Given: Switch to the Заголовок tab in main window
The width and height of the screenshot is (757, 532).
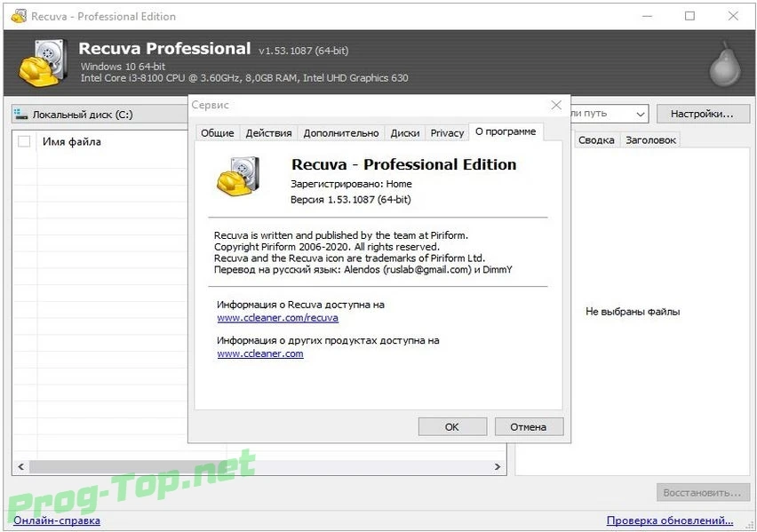Looking at the screenshot, I should coord(650,140).
